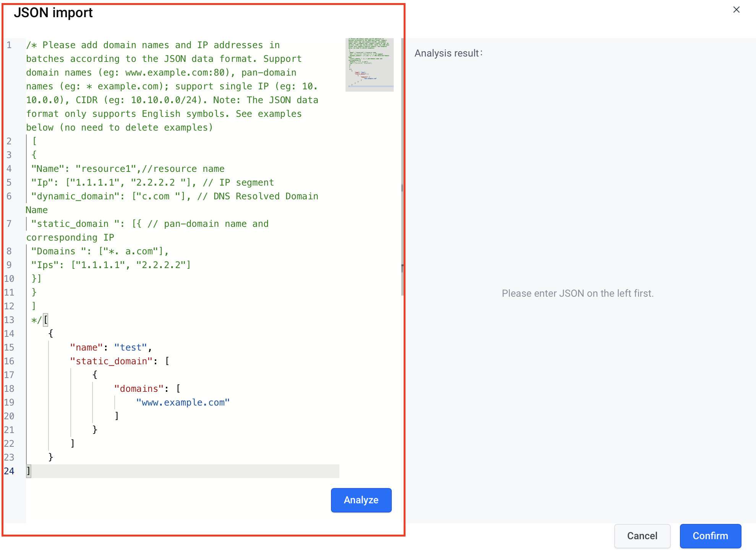Click the Analysis result label
This screenshot has height=556, width=756.
pyautogui.click(x=449, y=53)
